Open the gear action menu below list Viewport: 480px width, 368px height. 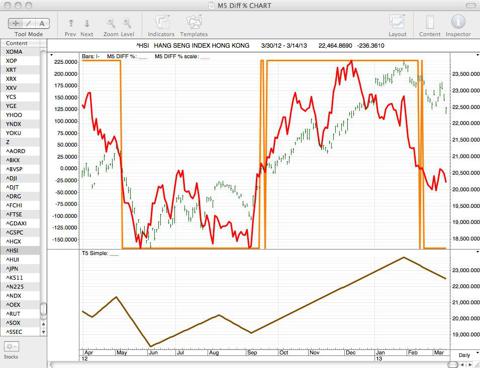coord(11,347)
